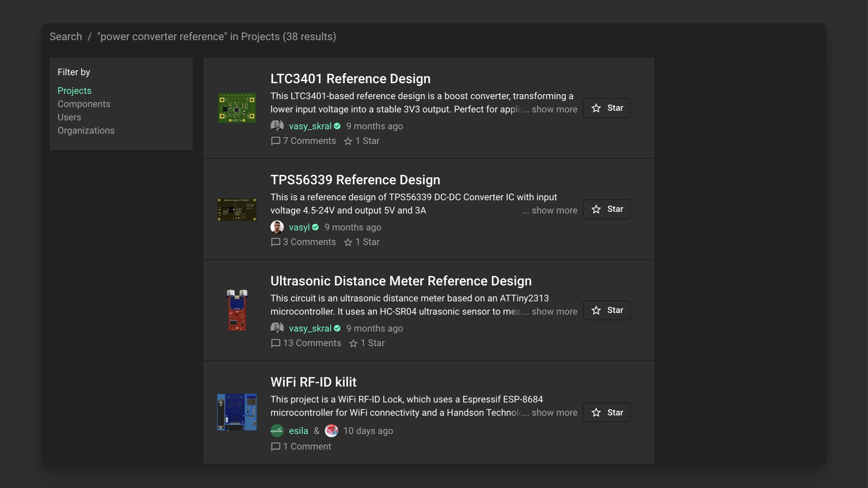Click the 'Filter by' heading
The image size is (868, 488).
click(74, 72)
